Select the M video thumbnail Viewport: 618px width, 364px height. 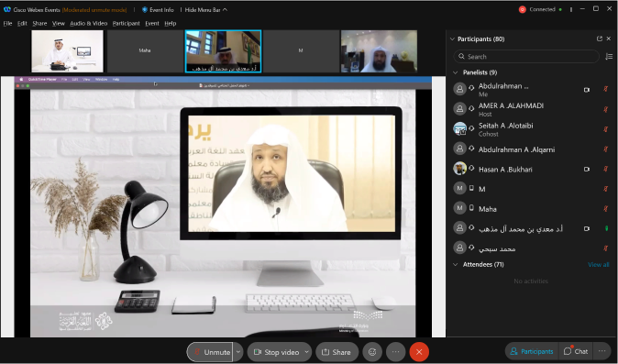[301, 51]
